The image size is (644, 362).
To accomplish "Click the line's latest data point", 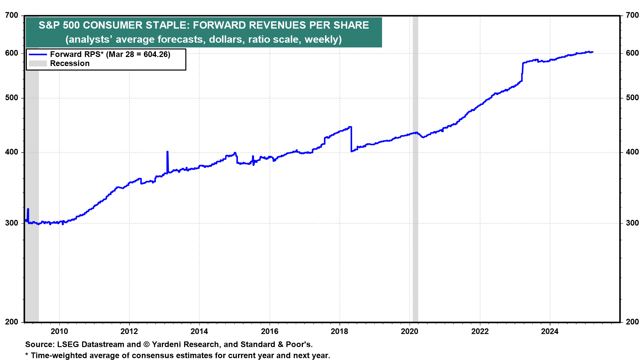I will point(592,52).
